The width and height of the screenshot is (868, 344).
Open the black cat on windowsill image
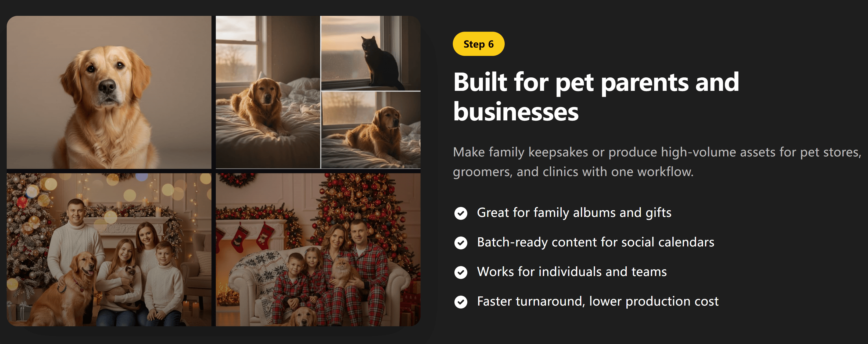371,53
